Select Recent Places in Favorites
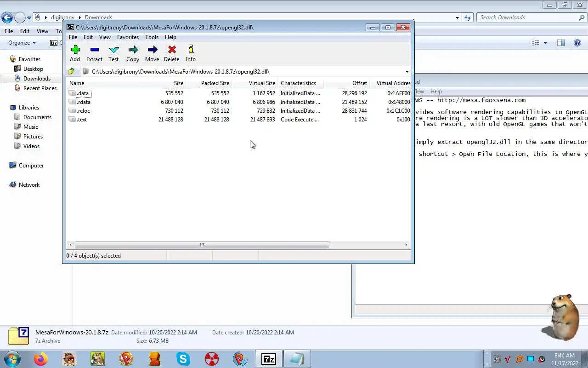 point(40,88)
